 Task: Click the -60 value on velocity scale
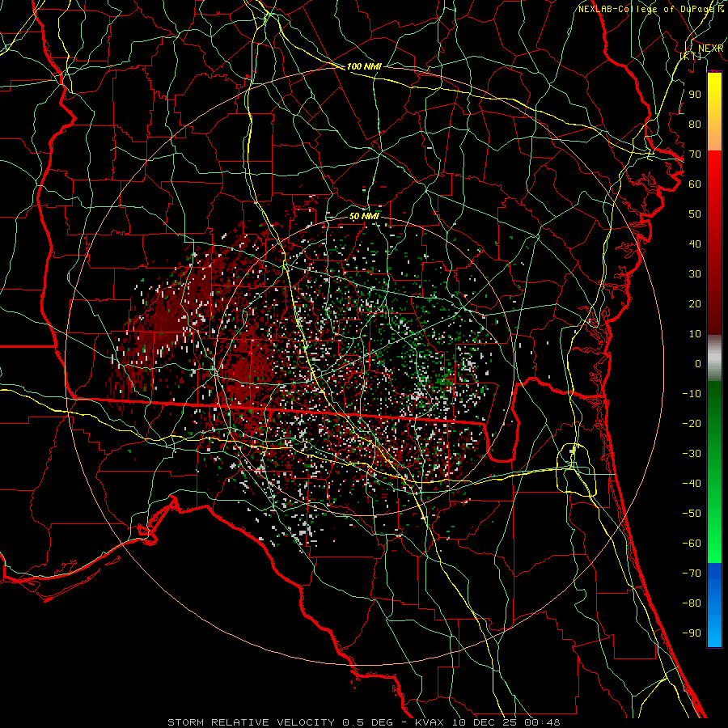(692, 544)
